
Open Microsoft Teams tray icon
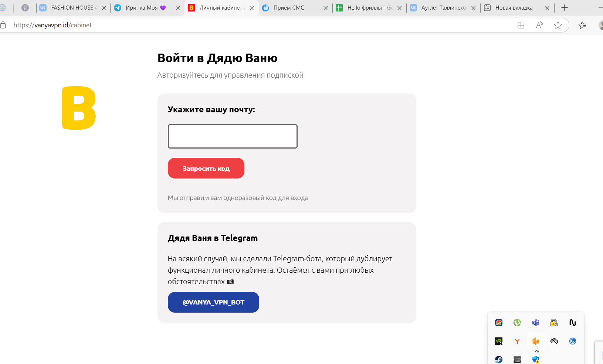click(535, 323)
